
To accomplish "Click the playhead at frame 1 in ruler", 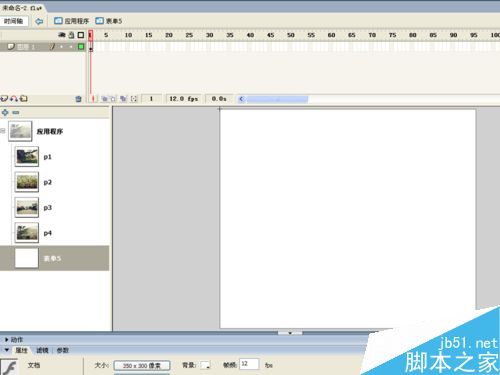I will [x=90, y=35].
